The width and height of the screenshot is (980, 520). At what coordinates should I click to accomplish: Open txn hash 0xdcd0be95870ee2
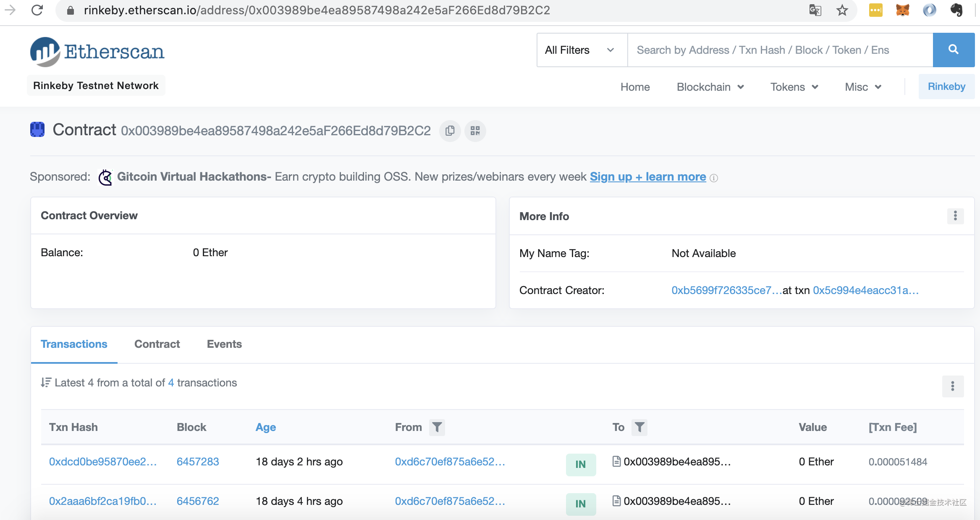point(103,462)
